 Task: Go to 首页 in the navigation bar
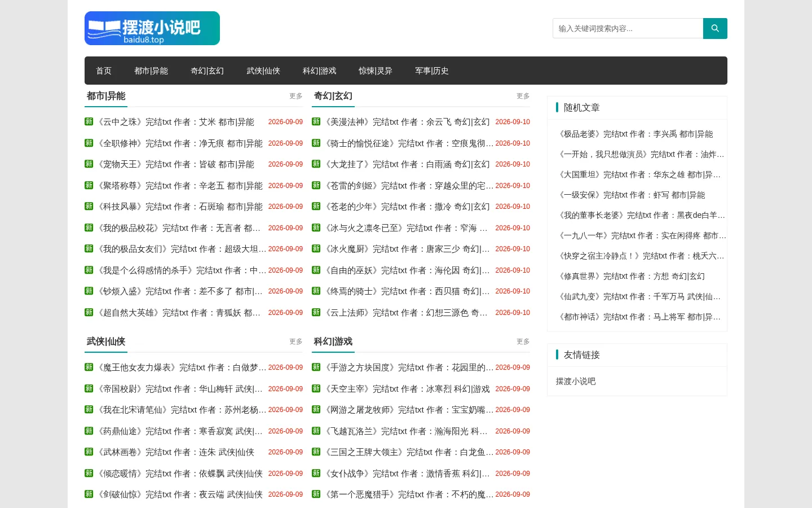pyautogui.click(x=104, y=71)
